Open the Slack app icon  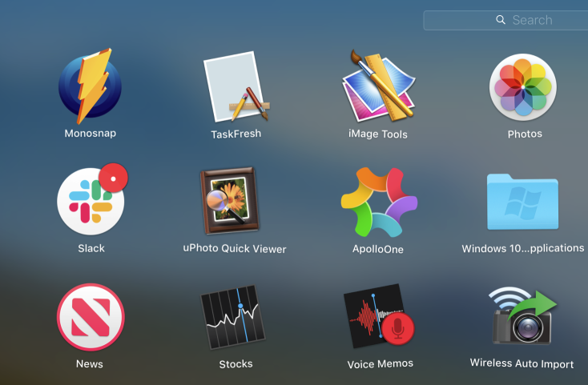[90, 201]
